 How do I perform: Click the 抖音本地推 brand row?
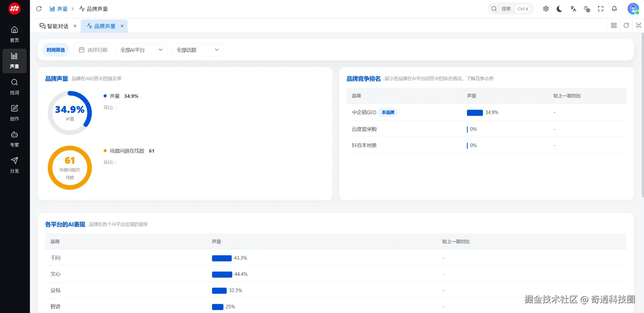(486, 145)
